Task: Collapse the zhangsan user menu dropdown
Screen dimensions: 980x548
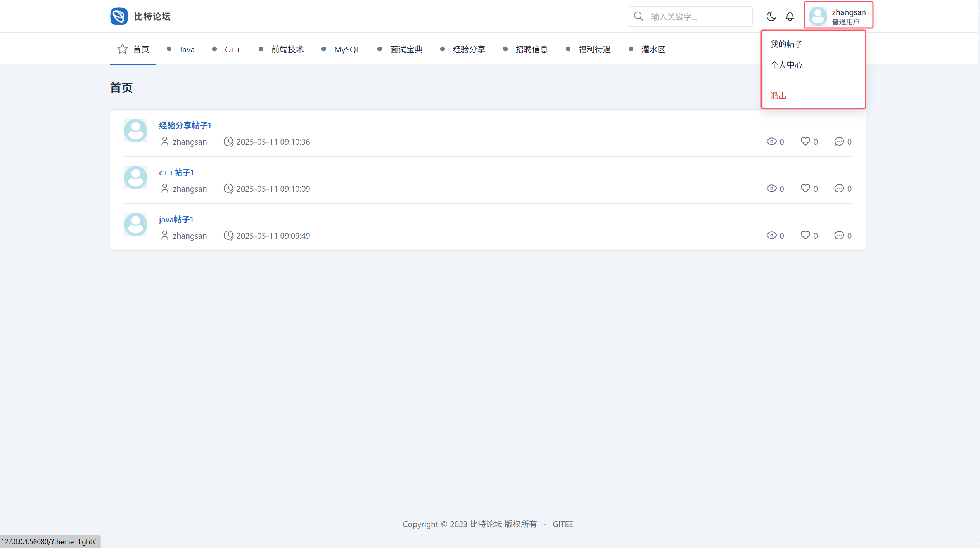Action: (x=838, y=16)
